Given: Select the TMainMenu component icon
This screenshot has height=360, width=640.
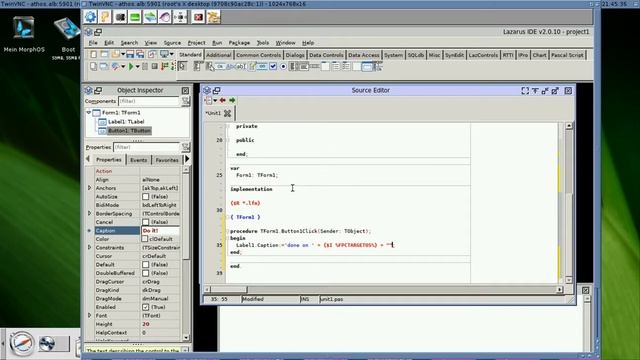Looking at the screenshot, I should (198, 67).
